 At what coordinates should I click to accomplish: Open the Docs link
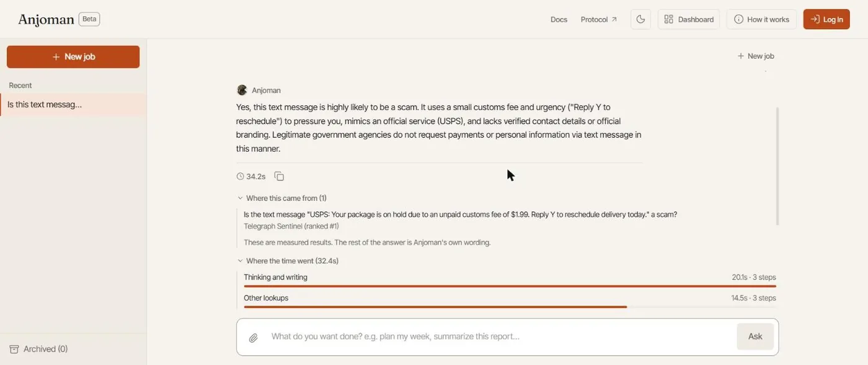tap(559, 19)
